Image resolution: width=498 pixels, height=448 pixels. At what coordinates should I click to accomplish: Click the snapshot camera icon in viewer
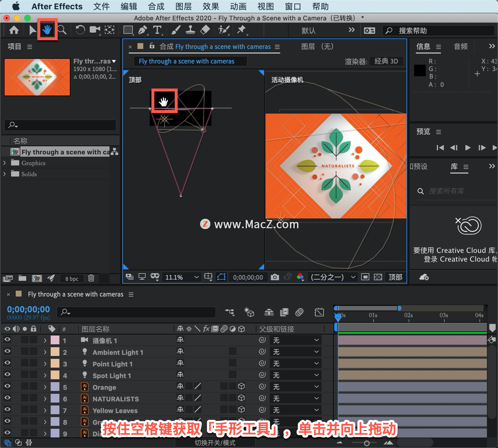tap(275, 277)
